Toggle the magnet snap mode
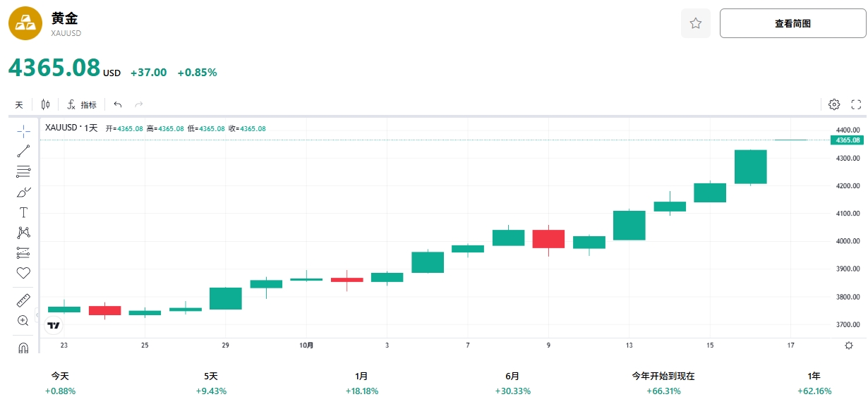The width and height of the screenshot is (868, 404). pyautogui.click(x=23, y=348)
